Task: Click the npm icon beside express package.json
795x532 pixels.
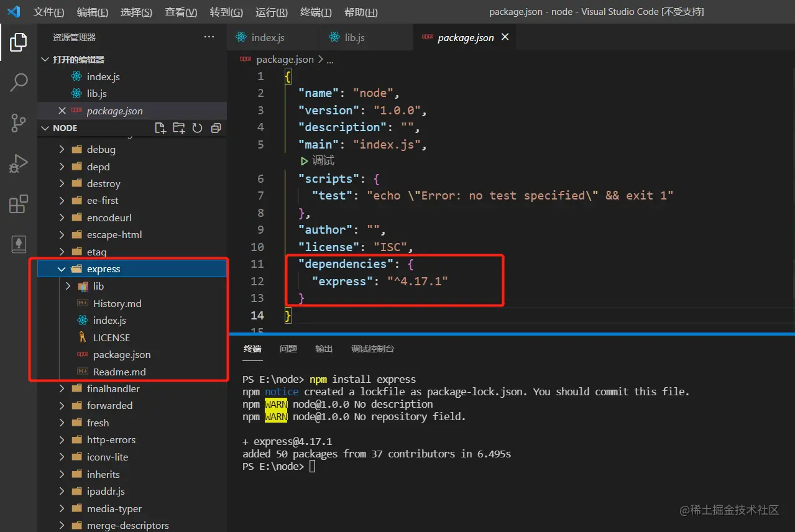Action: 83,354
